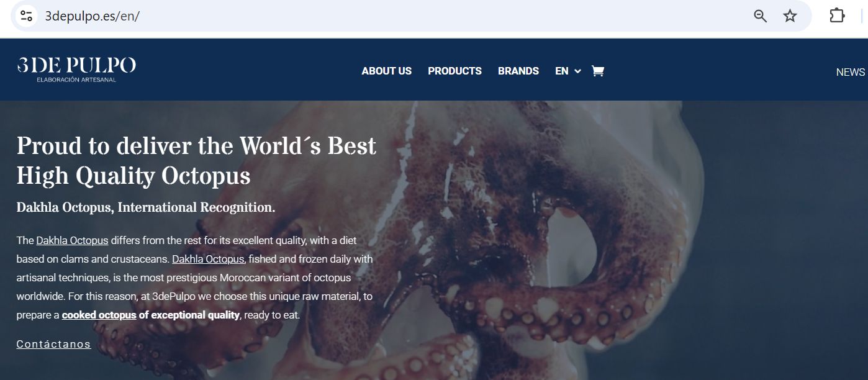Follow the first Dakhla Octopus link

(x=72, y=240)
